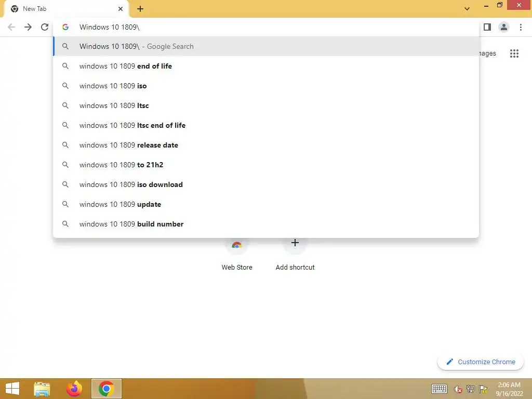
Task: Restore down the Chrome window
Action: (x=500, y=5)
